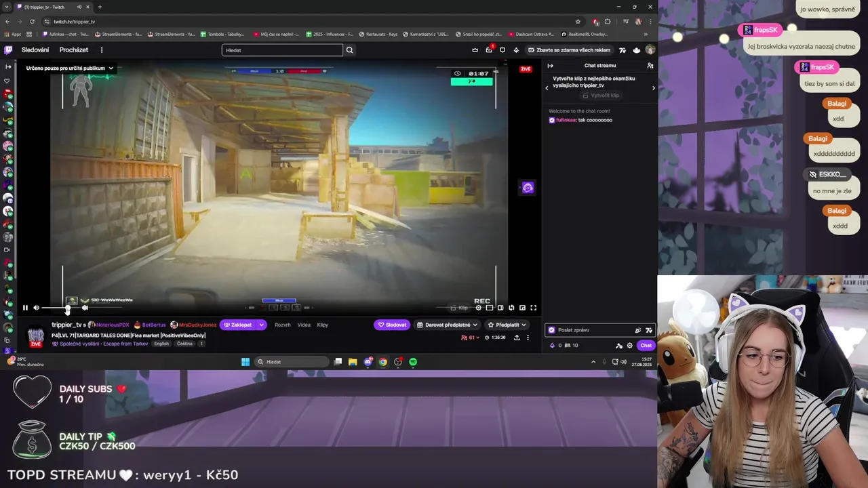Open share icon below the player
Screen dimensions: 868x488
tap(517, 338)
